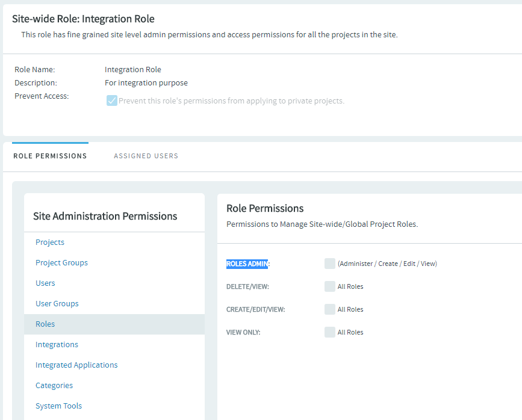Toggle View Only All Roles checkbox
The image size is (522, 420).
[x=329, y=332]
